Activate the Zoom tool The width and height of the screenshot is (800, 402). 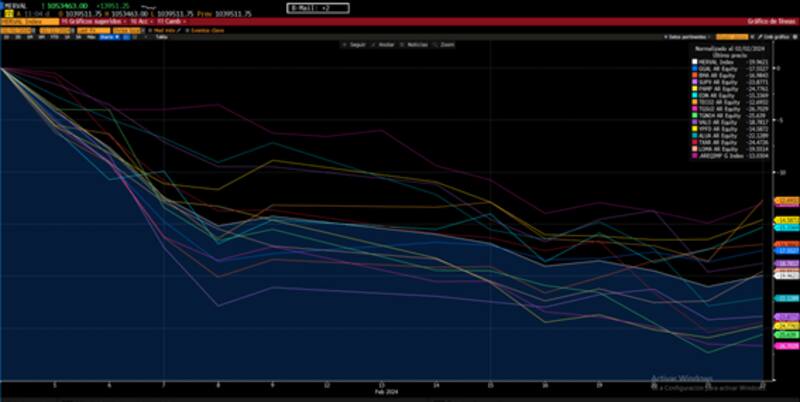tap(446, 45)
